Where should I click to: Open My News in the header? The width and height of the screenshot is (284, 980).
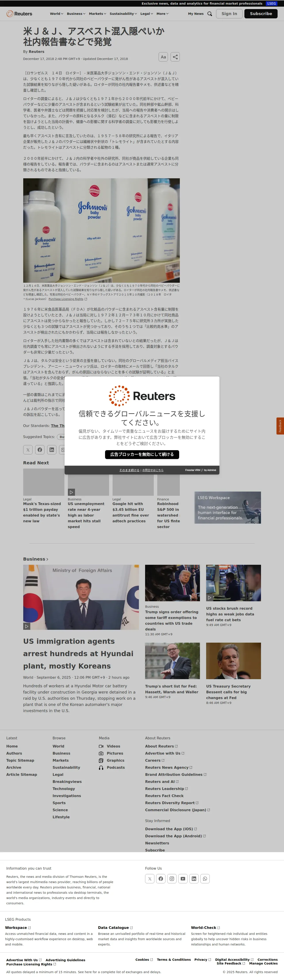196,14
